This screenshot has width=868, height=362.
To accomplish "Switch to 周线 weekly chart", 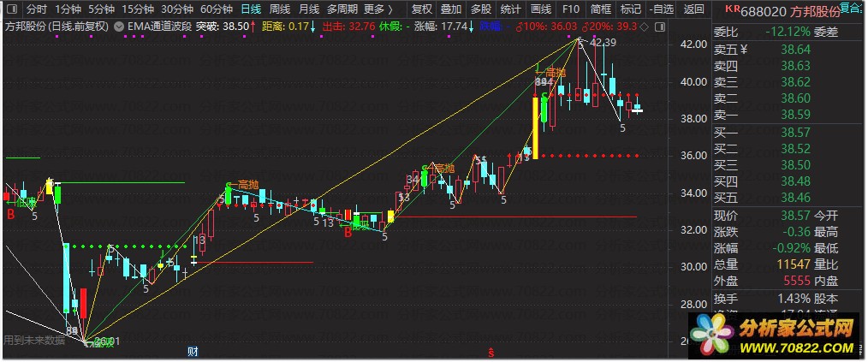I will pyautogui.click(x=280, y=9).
